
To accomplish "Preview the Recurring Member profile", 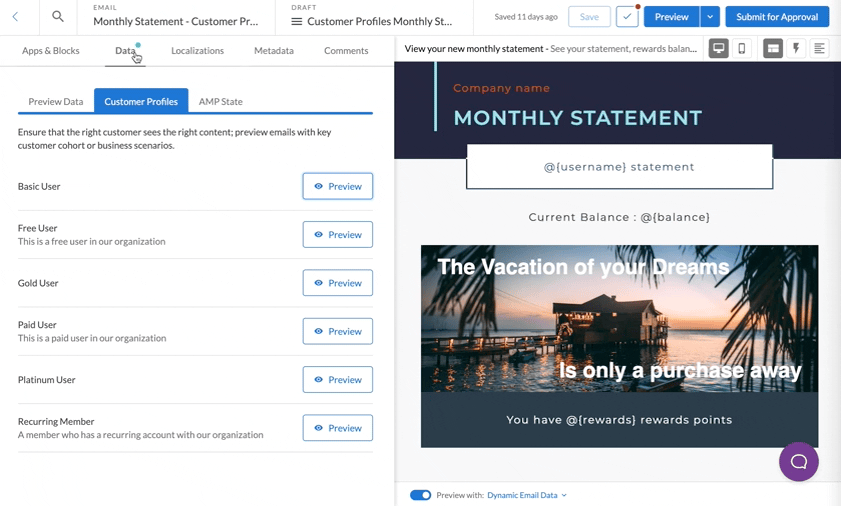I will (337, 428).
